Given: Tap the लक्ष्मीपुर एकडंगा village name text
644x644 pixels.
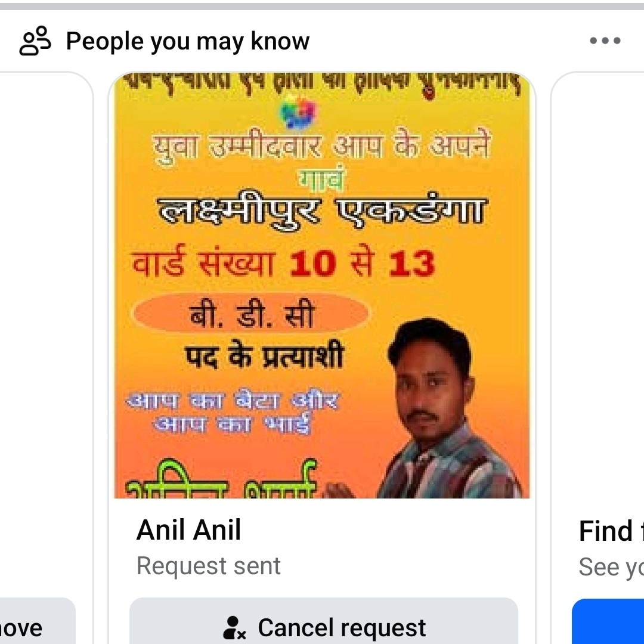Looking at the screenshot, I should coord(323,209).
